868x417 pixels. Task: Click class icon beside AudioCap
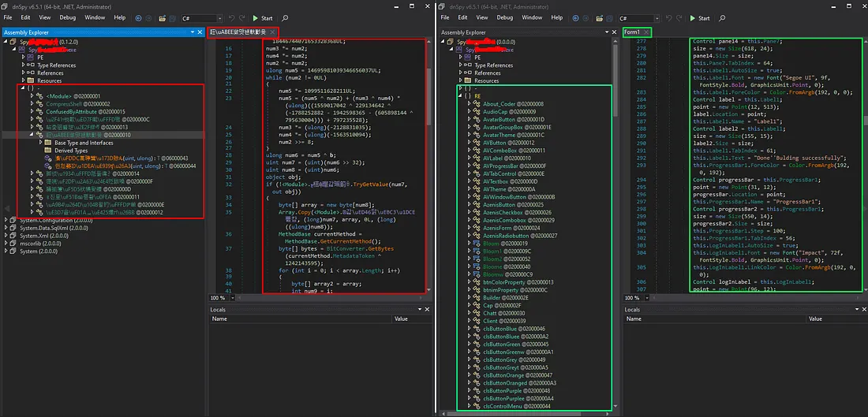click(477, 112)
